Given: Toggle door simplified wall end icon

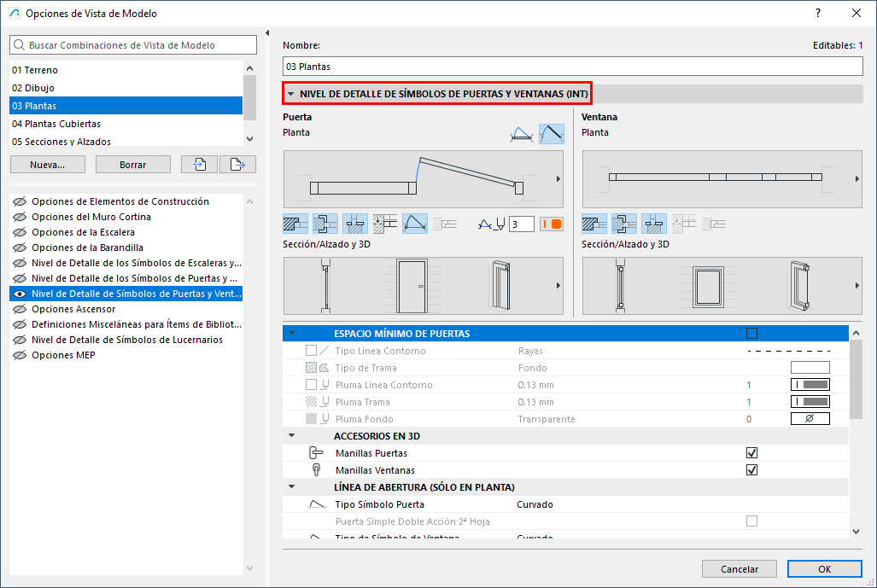Looking at the screenshot, I should point(445,224).
